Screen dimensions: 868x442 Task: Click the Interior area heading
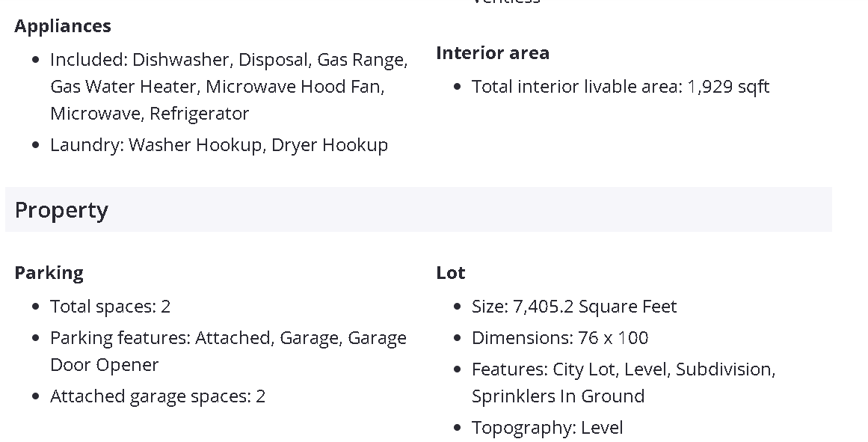click(493, 53)
